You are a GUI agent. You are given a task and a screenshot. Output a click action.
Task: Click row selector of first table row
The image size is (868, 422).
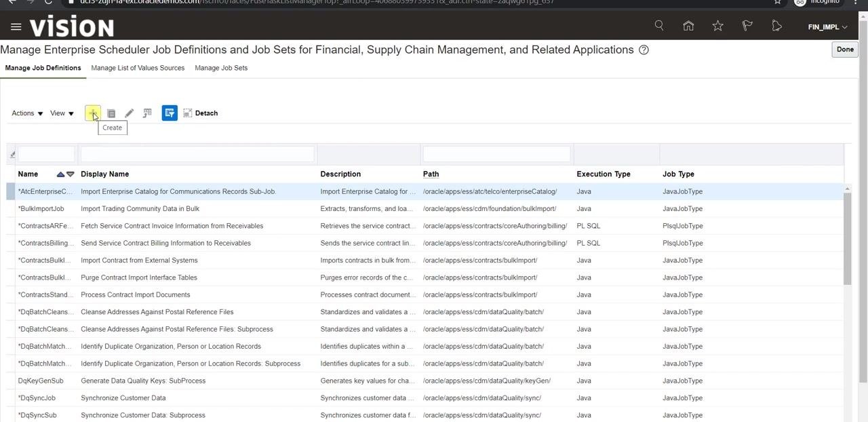tap(11, 191)
